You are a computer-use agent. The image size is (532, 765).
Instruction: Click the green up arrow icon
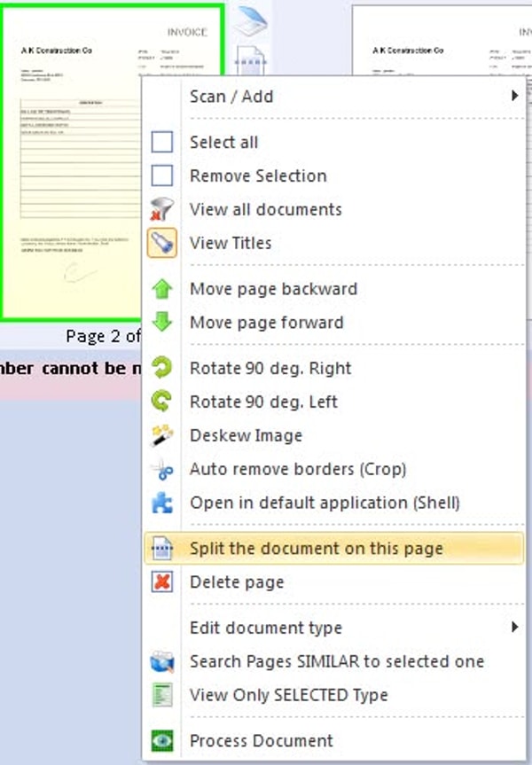click(x=161, y=288)
